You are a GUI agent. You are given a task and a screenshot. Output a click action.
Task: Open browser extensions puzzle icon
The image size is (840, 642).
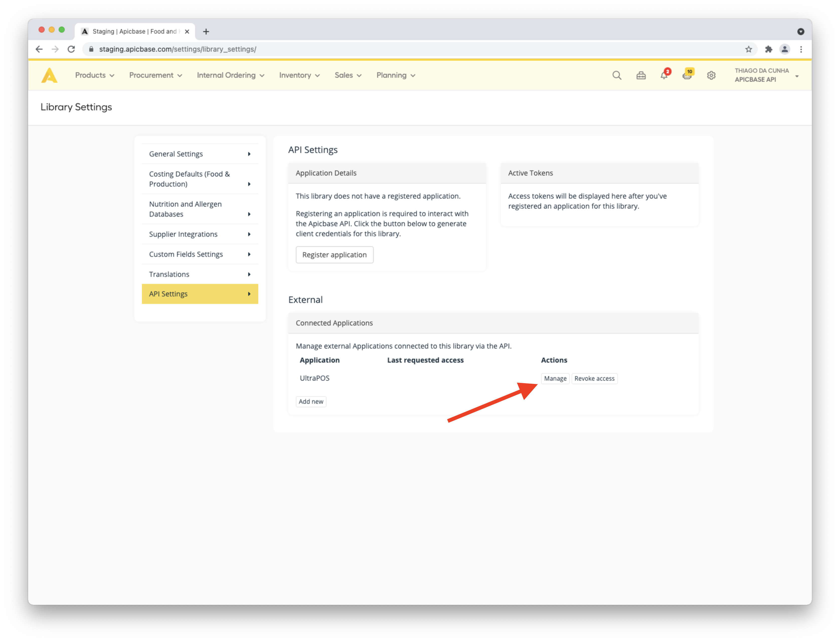tap(768, 49)
